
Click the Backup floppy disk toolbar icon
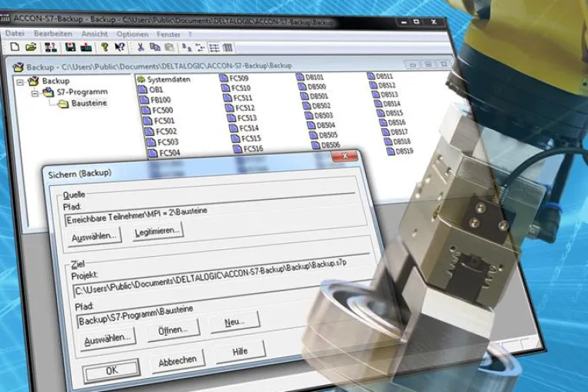point(70,47)
